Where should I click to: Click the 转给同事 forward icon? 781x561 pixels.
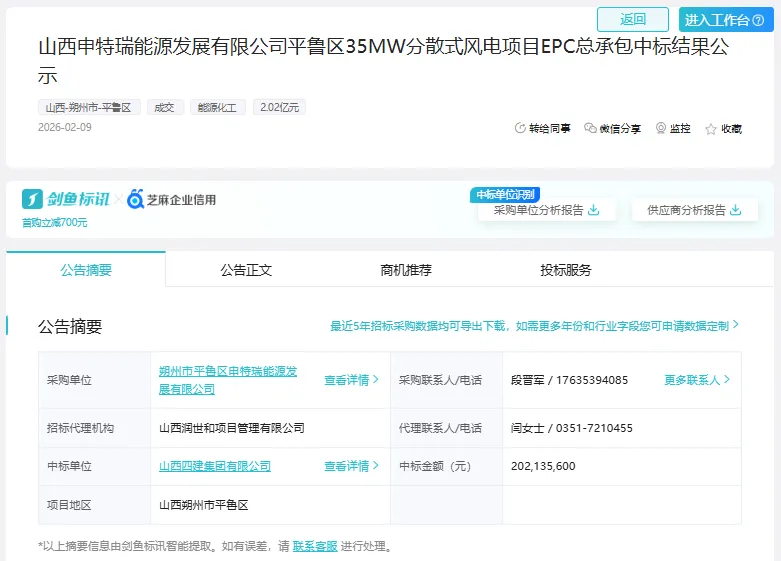click(520, 129)
